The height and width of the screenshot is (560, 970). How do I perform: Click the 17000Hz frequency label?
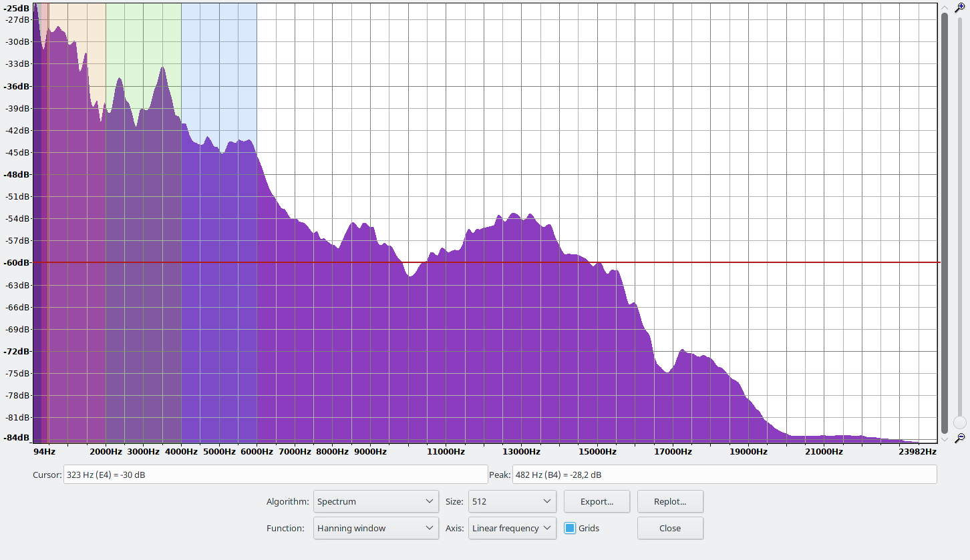672,452
